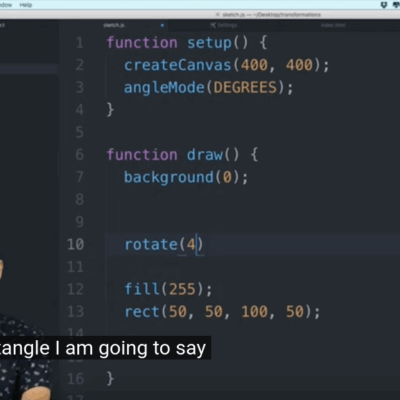This screenshot has width=400, height=400.
Task: Open the Window menu in menu bar
Action: (6, 5)
